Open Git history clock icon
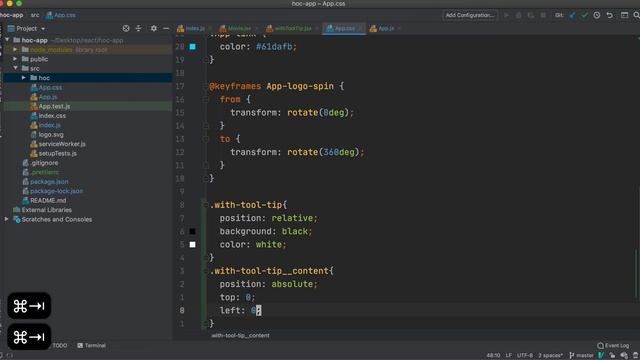The height and width of the screenshot is (360, 640). pos(597,16)
